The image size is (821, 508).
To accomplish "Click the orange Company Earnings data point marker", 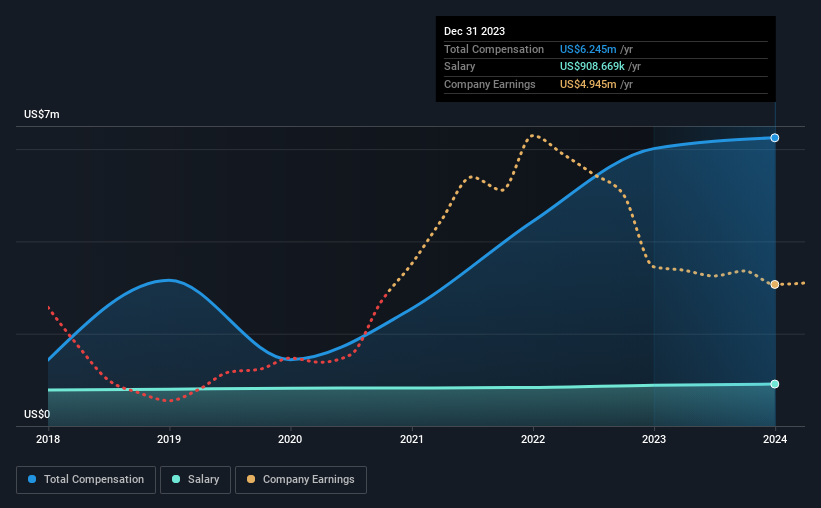I will 775,284.
